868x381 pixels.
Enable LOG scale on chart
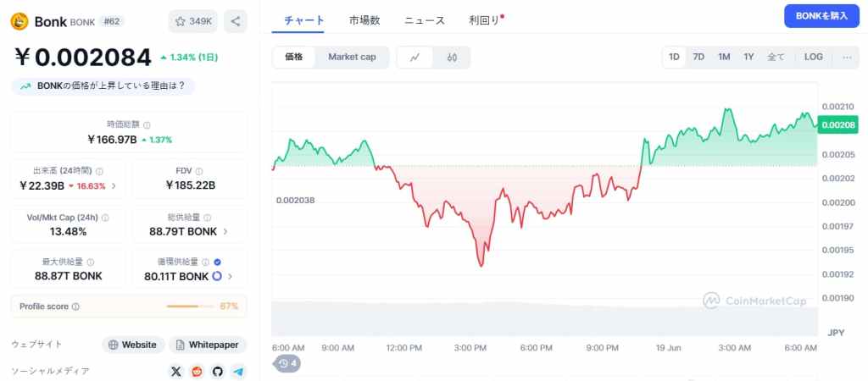[x=813, y=57]
